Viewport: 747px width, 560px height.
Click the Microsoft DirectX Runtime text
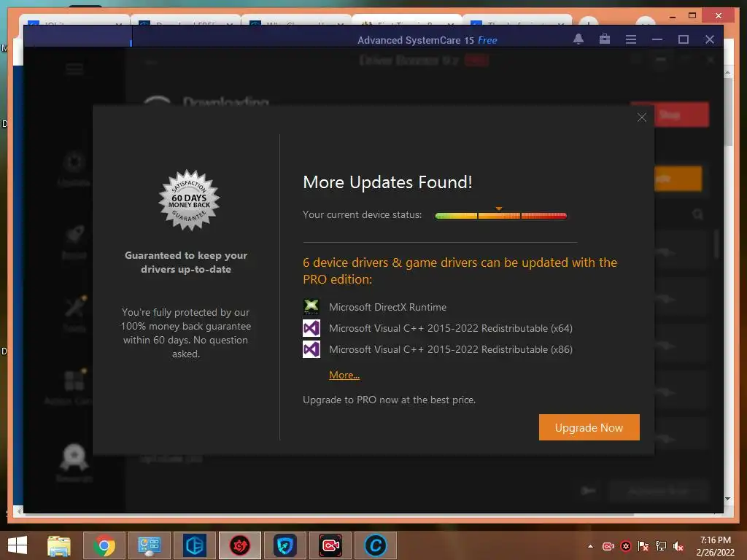tap(388, 307)
